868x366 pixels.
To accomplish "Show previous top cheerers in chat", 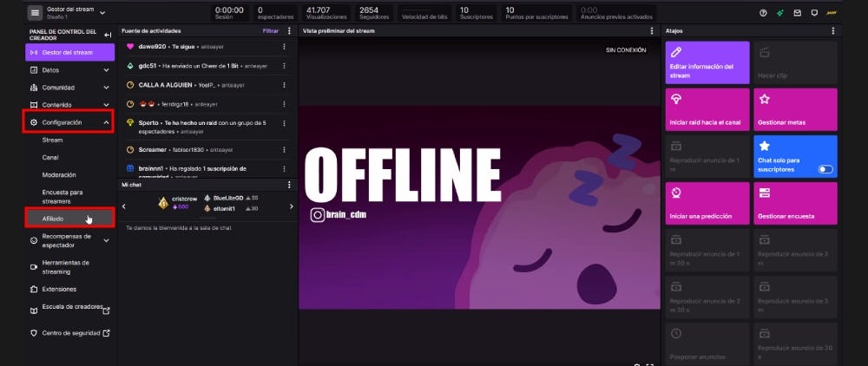I will 123,206.
